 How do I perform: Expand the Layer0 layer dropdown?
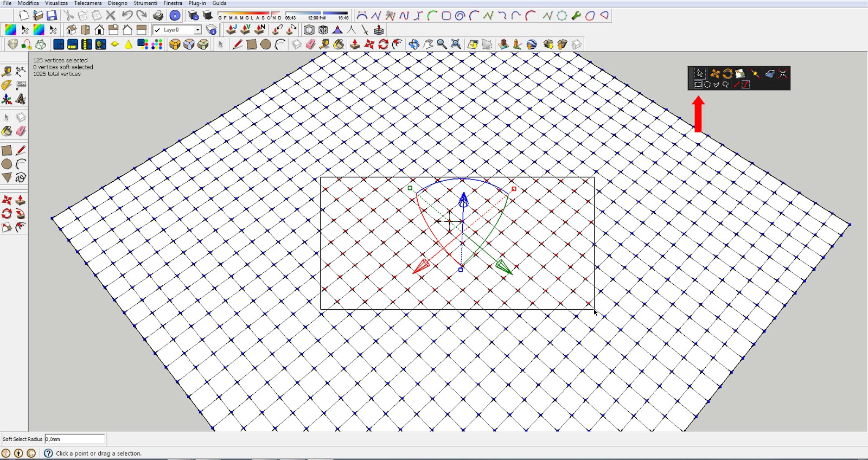tap(197, 30)
